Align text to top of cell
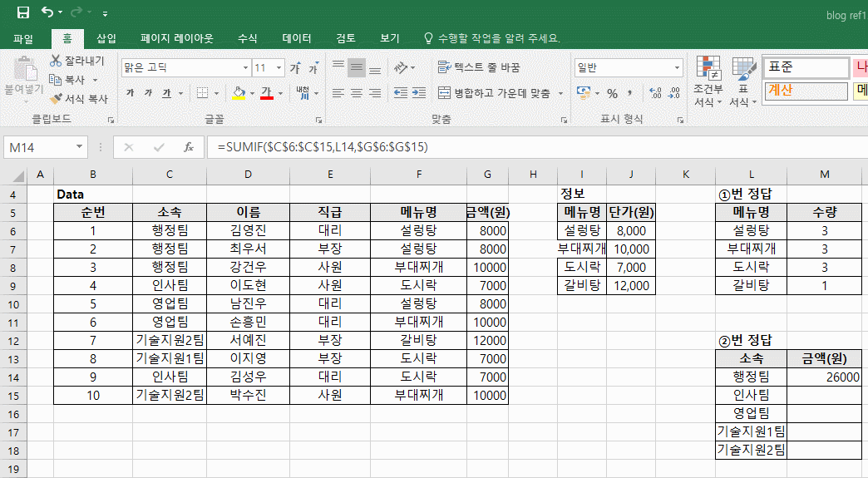Viewport: 868px width, 478px height. tap(338, 67)
